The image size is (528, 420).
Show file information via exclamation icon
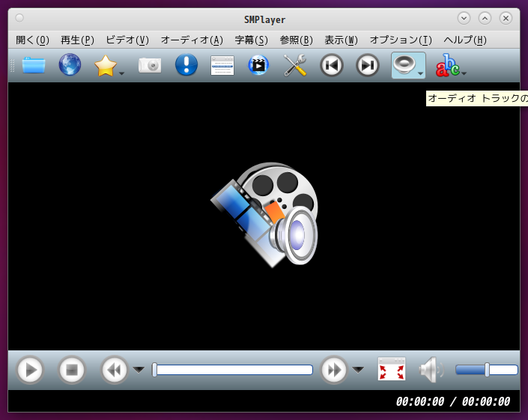pyautogui.click(x=186, y=64)
